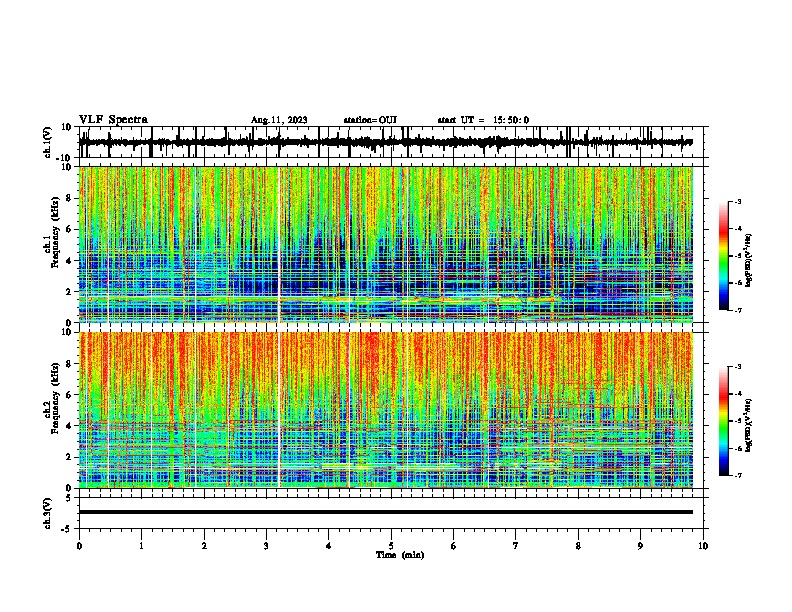Click time-axis tick label "8"

point(578,546)
